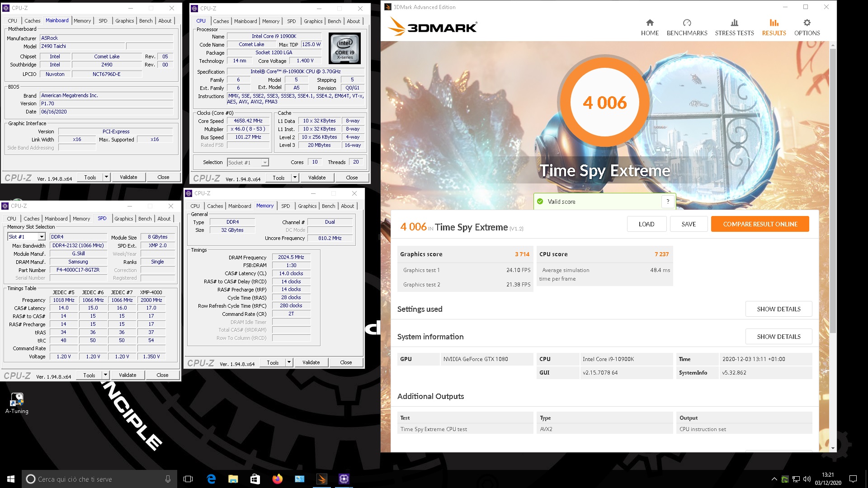The height and width of the screenshot is (488, 868).
Task: Open 3DMark OPTIONS gear
Action: point(807,28)
